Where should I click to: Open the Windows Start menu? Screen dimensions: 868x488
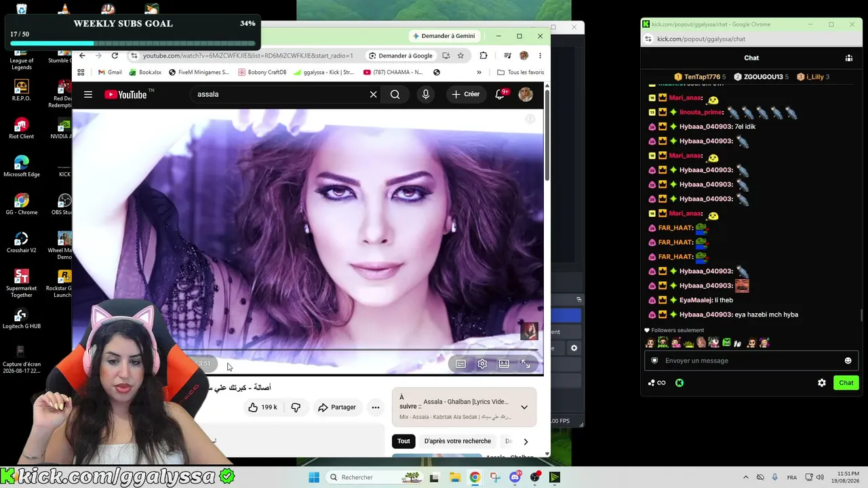tap(314, 477)
